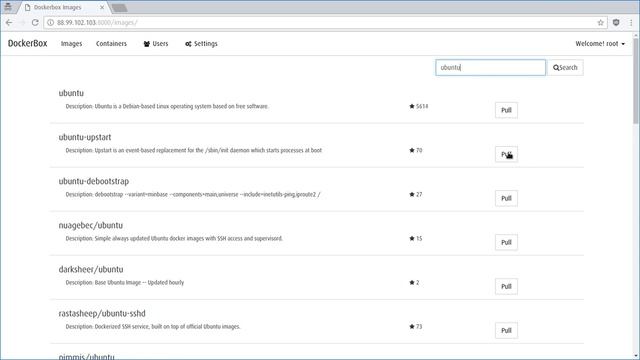640x360 pixels.
Task: Pull the ubuntu-upstart image
Action: [x=506, y=154]
